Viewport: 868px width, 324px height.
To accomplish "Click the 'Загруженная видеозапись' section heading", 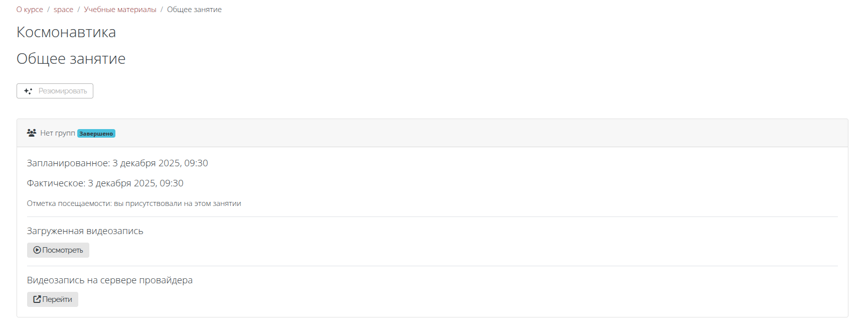I will (85, 231).
